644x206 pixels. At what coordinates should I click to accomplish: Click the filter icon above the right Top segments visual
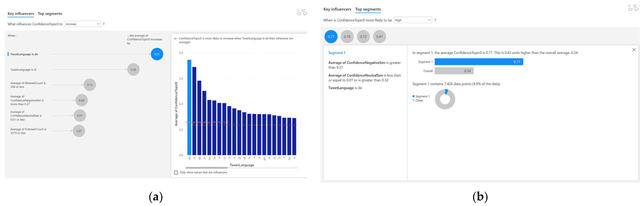coord(629,6)
